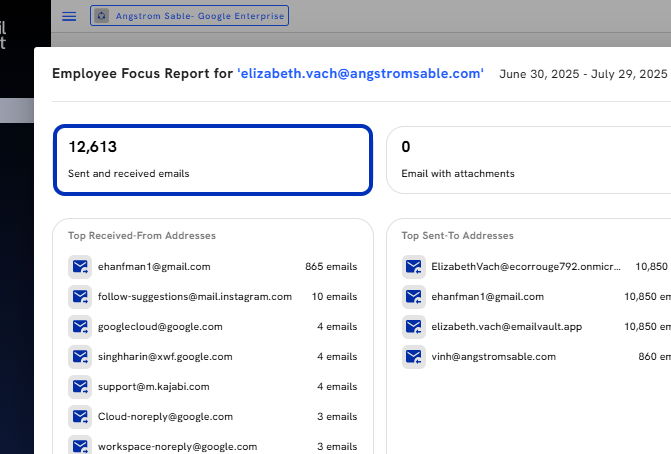Click mail icon beside workspace-noreply@google.com
This screenshot has width=671, height=454.
click(80, 445)
